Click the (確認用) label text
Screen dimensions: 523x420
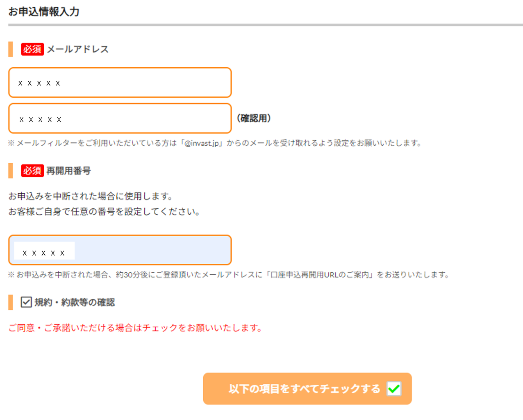click(254, 119)
